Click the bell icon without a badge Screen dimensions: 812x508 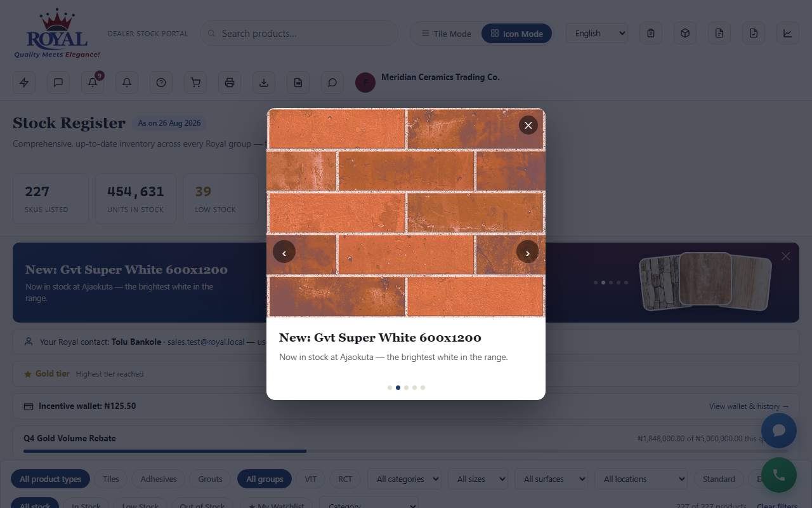click(x=127, y=83)
